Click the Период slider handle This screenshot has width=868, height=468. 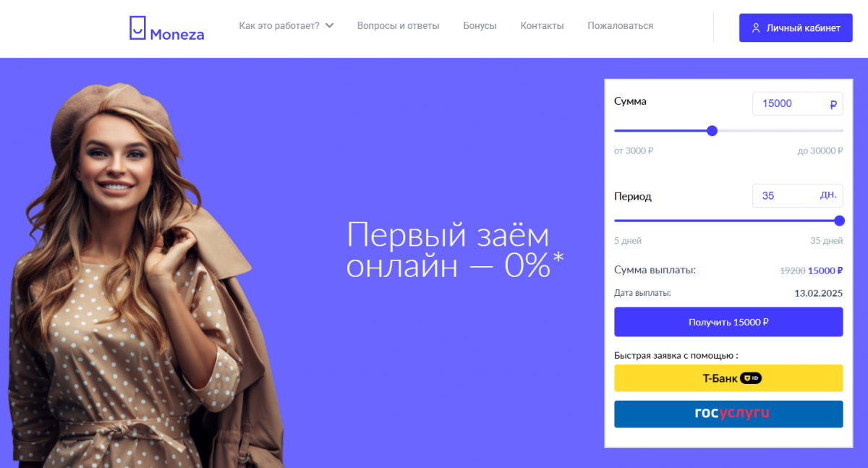(839, 221)
